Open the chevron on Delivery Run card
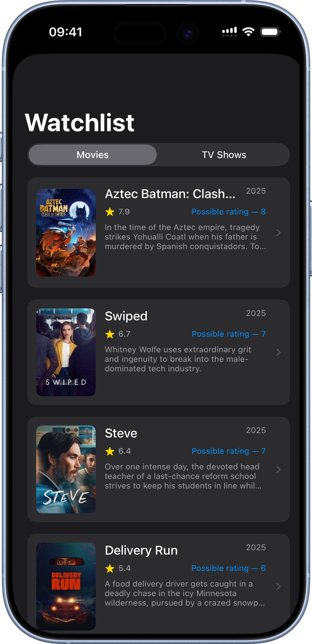The width and height of the screenshot is (312, 644). tap(279, 587)
